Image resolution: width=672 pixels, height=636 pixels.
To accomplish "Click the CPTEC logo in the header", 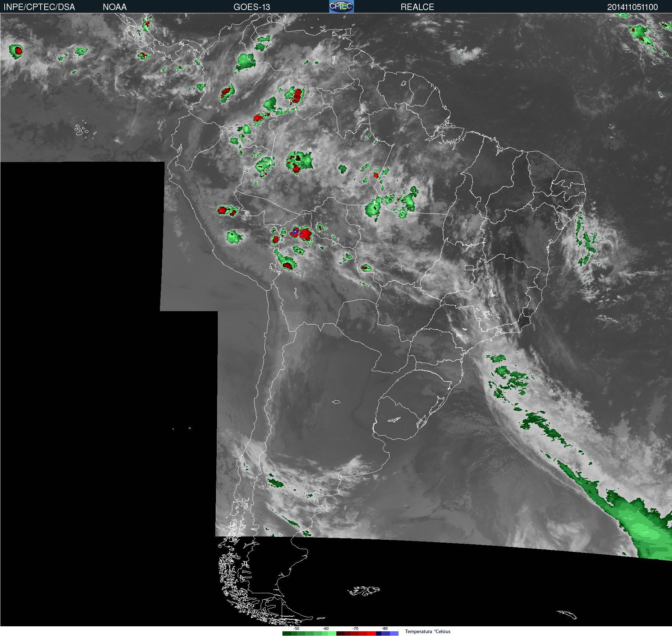I will click(x=341, y=6).
